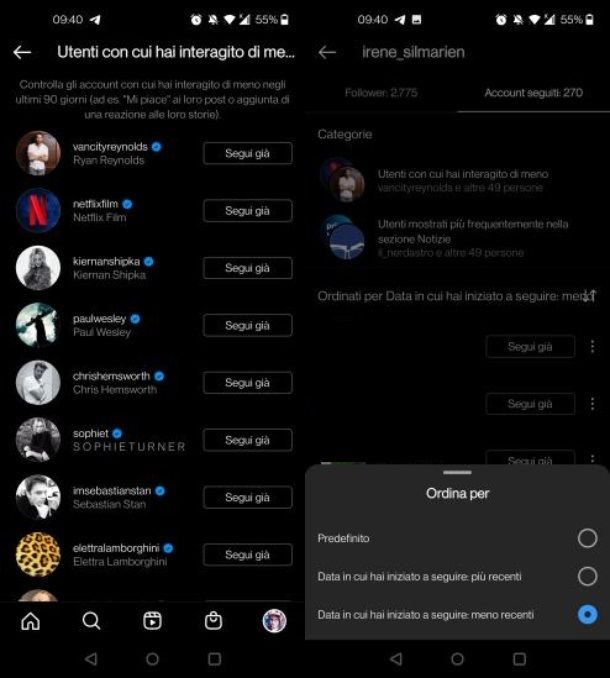Viewport: 610px width, 678px height.
Task: Tap the Android home button on the right phone
Action: click(457, 659)
